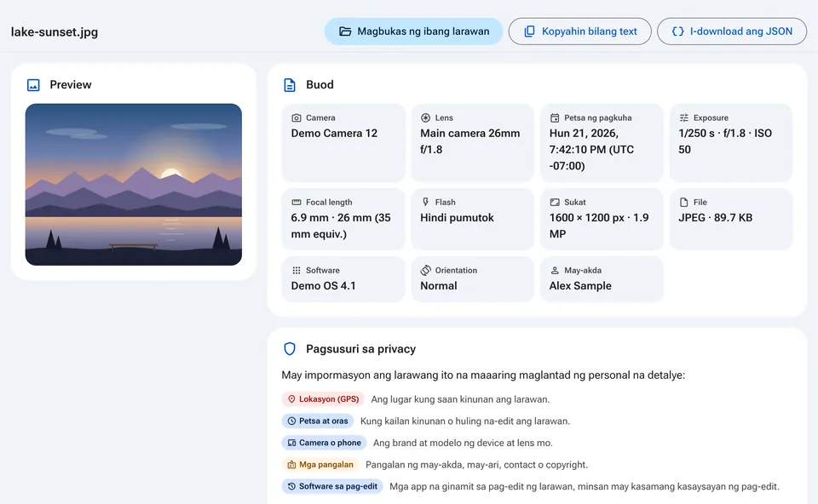Click the Buod section heading

click(x=320, y=85)
